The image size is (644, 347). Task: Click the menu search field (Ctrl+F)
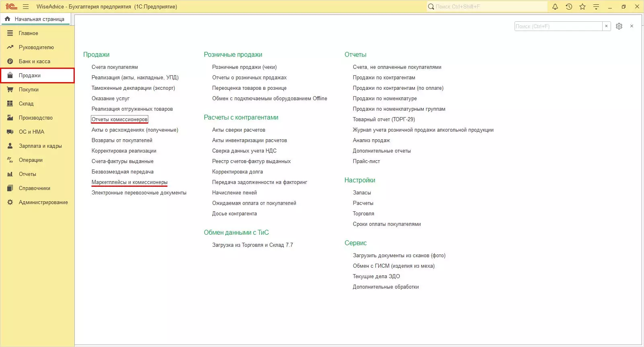point(558,26)
